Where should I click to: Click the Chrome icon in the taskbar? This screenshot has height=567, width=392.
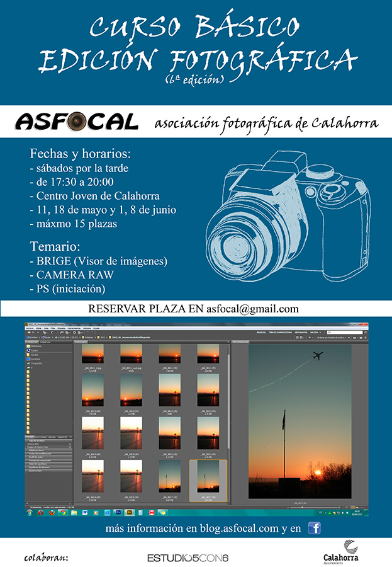[x=62, y=512]
